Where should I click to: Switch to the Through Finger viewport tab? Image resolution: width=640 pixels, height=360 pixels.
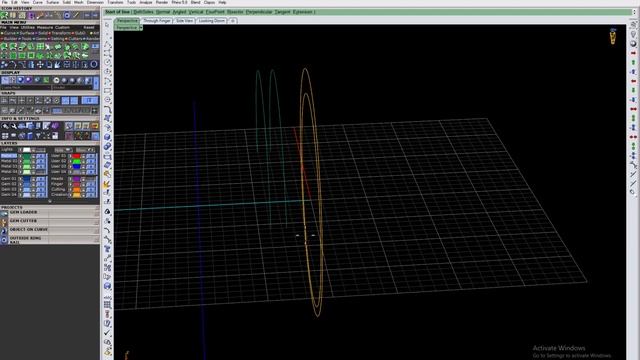[157, 20]
